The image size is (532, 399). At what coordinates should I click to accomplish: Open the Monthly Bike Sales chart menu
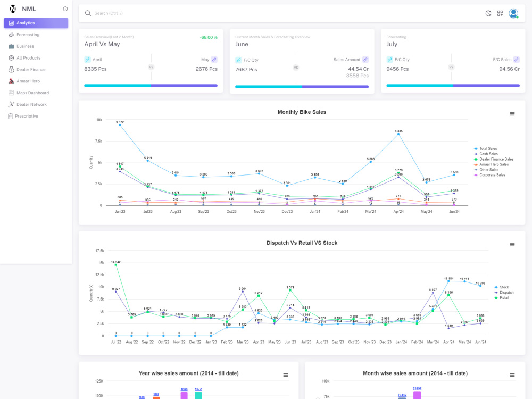tap(512, 113)
